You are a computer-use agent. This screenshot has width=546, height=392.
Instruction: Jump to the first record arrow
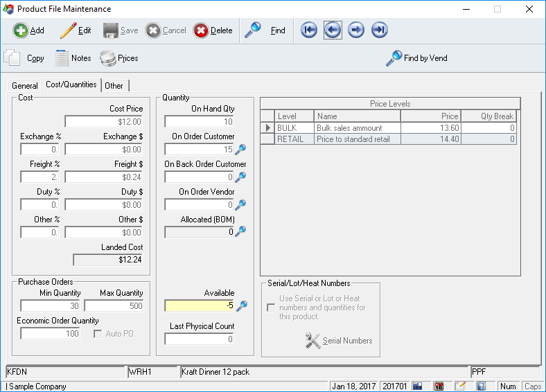pos(309,30)
